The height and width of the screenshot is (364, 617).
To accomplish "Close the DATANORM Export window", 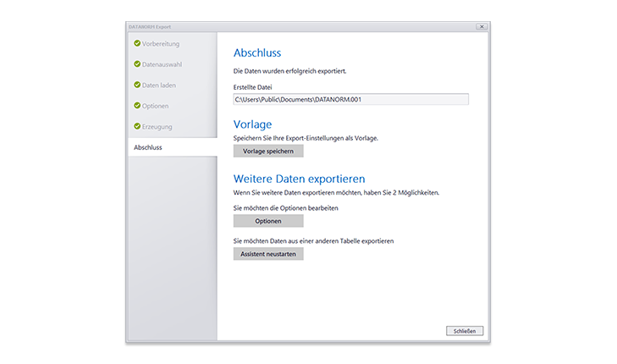I will (482, 27).
